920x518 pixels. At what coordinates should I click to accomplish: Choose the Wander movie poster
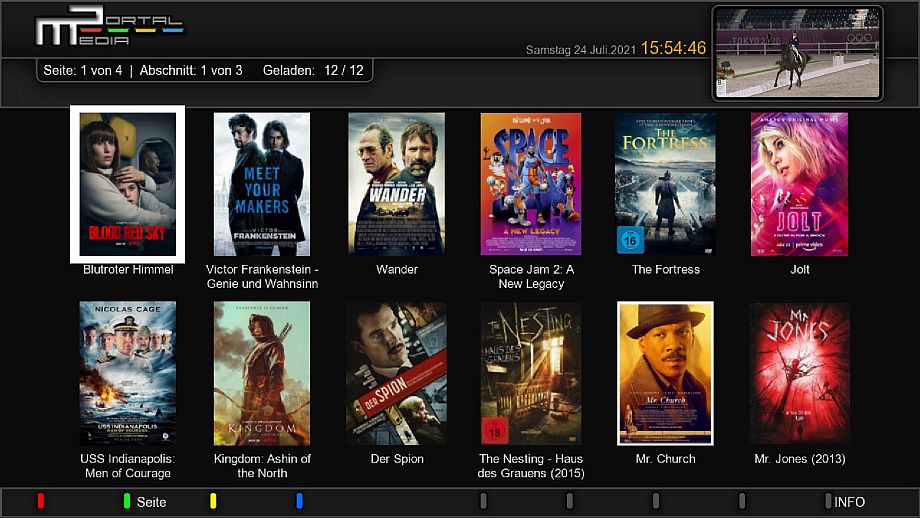pos(396,184)
